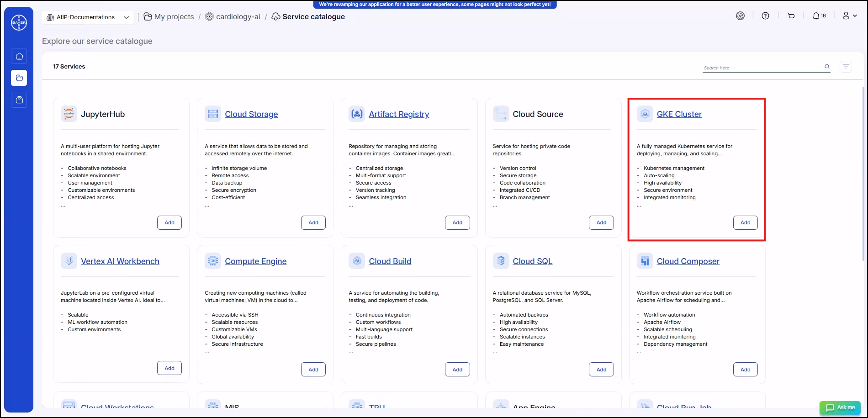Screen dimensions: 868x418
Task: Click the Artifact Registry service icon
Action: point(357,114)
